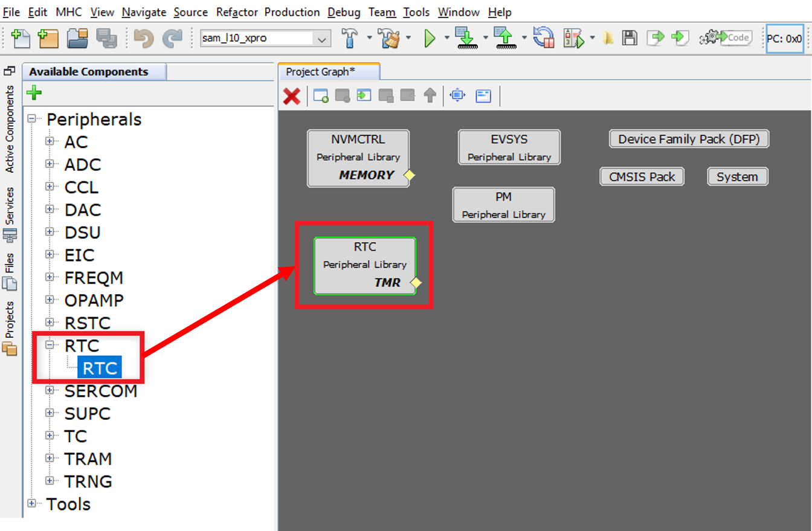Select the CMSIS Pack component block
The height and width of the screenshot is (531, 812).
pyautogui.click(x=642, y=177)
